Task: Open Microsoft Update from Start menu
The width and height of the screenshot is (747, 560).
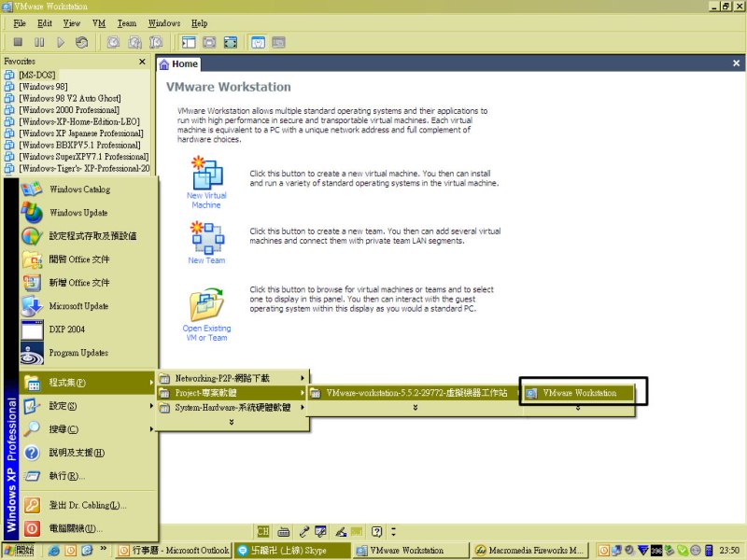Action: point(88,306)
